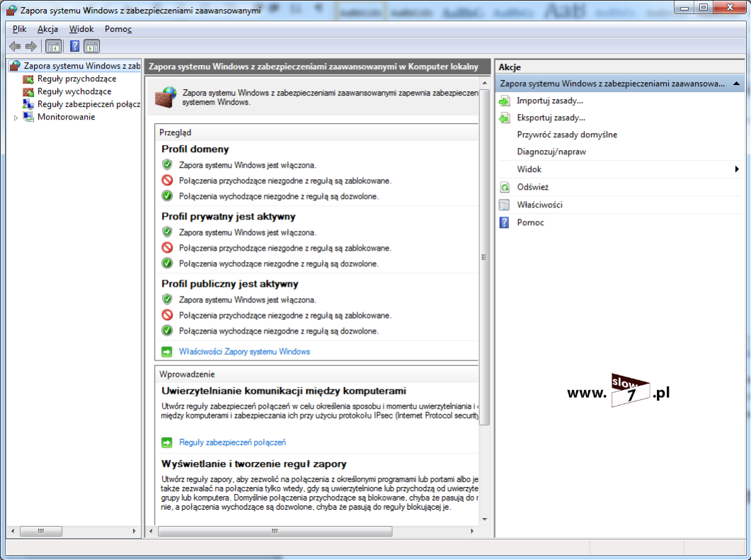Expand the Monitorowanie tree node

[x=16, y=118]
